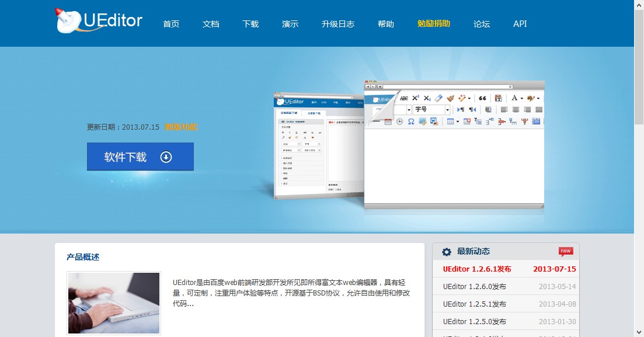Open the font color A dropdown arrow

tap(521, 99)
